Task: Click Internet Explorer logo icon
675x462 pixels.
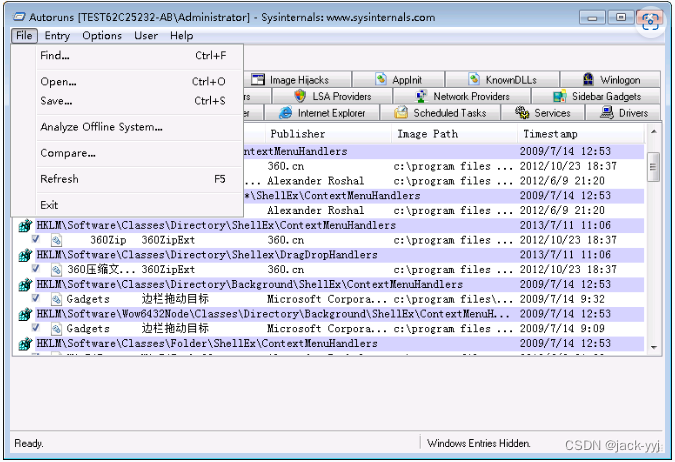Action: point(285,113)
